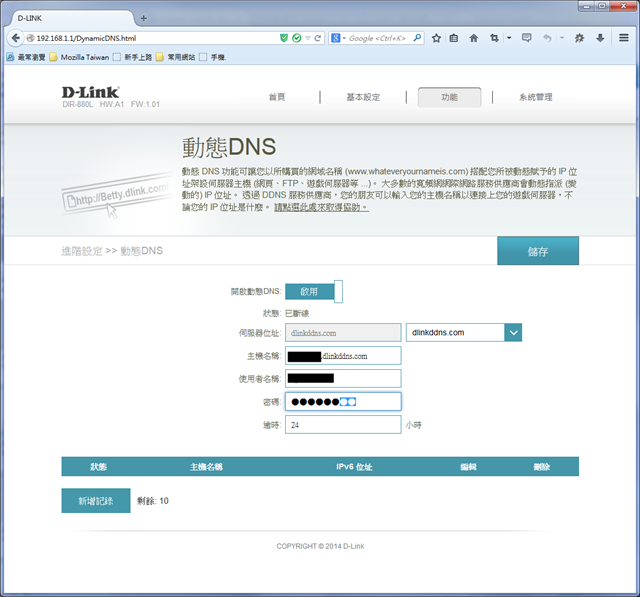Click the puzzle gear add-on icon
640x597 pixels.
point(579,38)
